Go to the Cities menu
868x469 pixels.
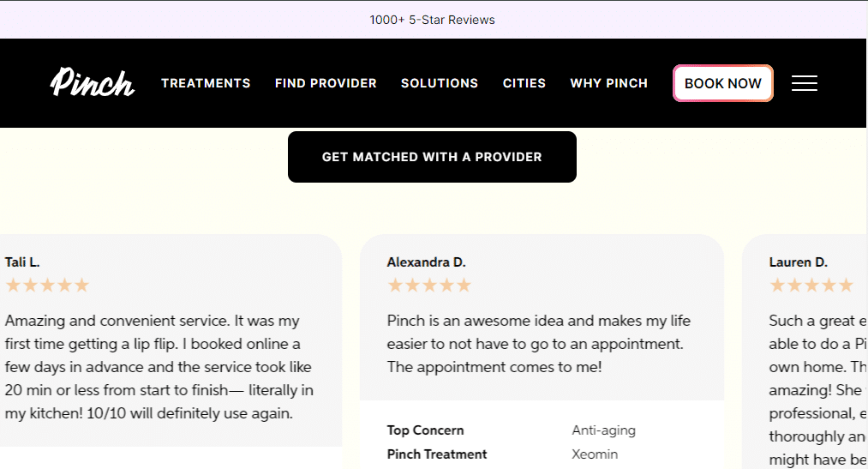(x=524, y=83)
